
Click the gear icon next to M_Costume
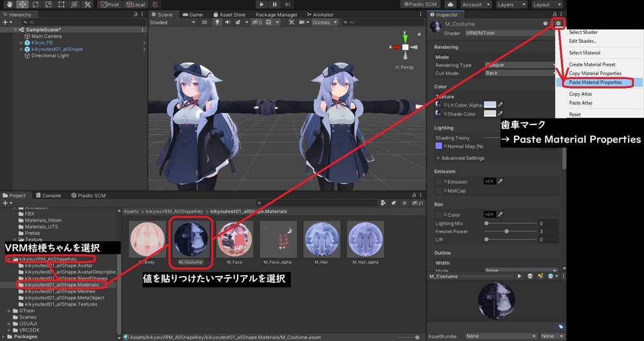[x=559, y=24]
